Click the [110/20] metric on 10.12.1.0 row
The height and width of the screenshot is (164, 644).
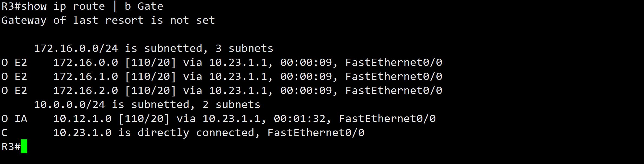[x=144, y=119]
